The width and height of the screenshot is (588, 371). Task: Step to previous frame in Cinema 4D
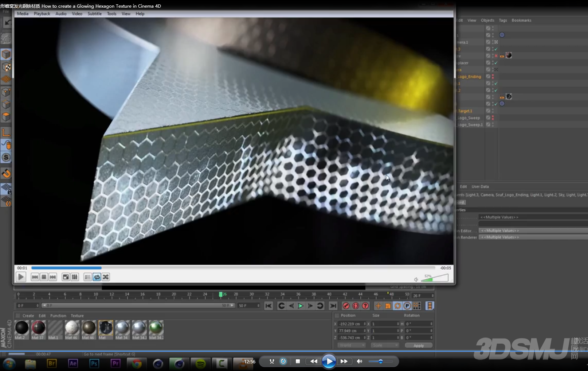coord(291,306)
